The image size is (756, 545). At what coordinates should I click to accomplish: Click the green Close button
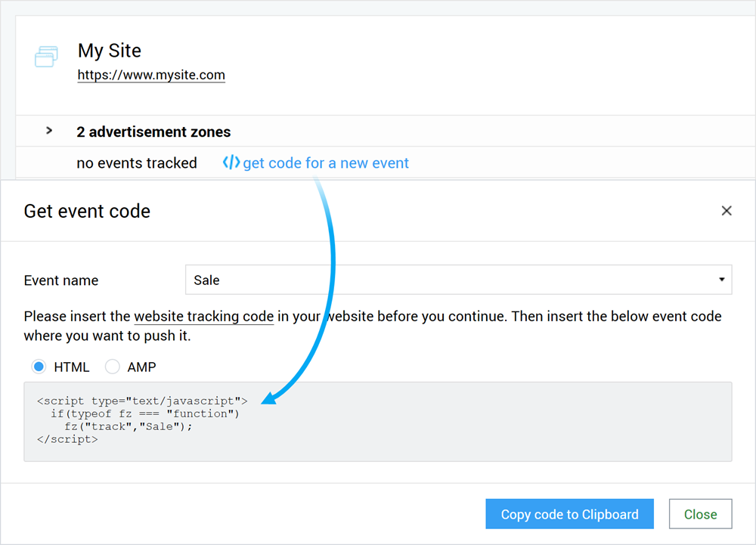point(700,514)
